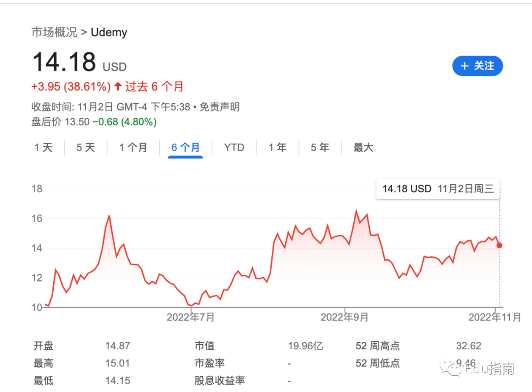This screenshot has height=392, width=532.
Task: Click the 开盘 value 14.87
Action: (x=117, y=346)
